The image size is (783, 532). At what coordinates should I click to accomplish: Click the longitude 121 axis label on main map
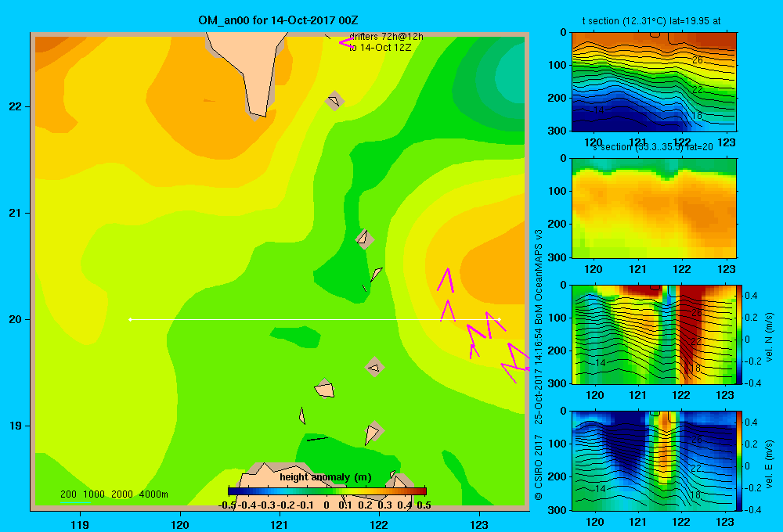pyautogui.click(x=280, y=524)
